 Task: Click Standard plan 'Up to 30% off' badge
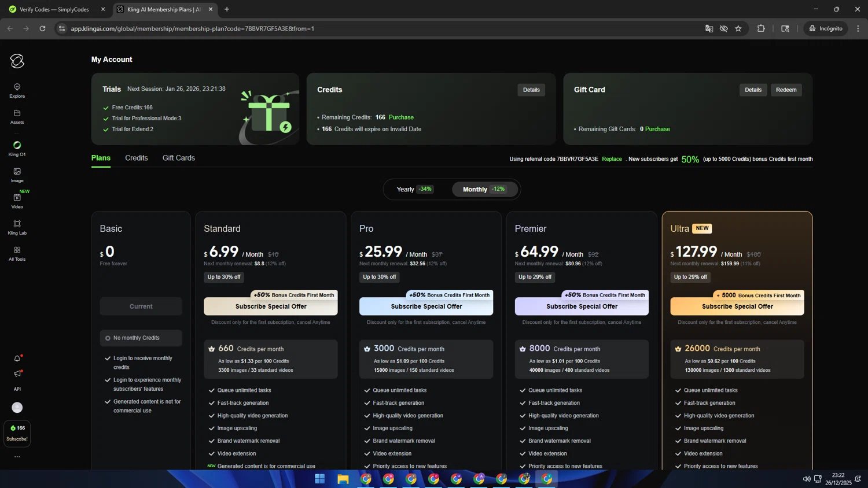[224, 277]
